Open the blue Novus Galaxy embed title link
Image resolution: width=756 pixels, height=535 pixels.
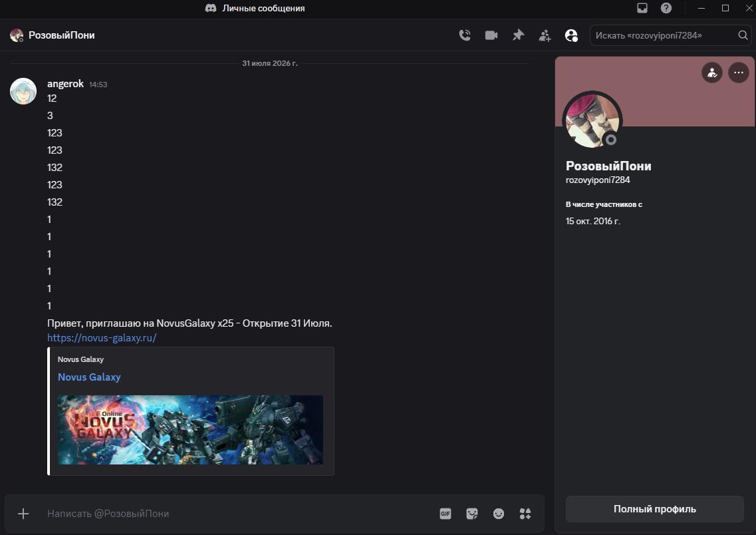pos(89,377)
